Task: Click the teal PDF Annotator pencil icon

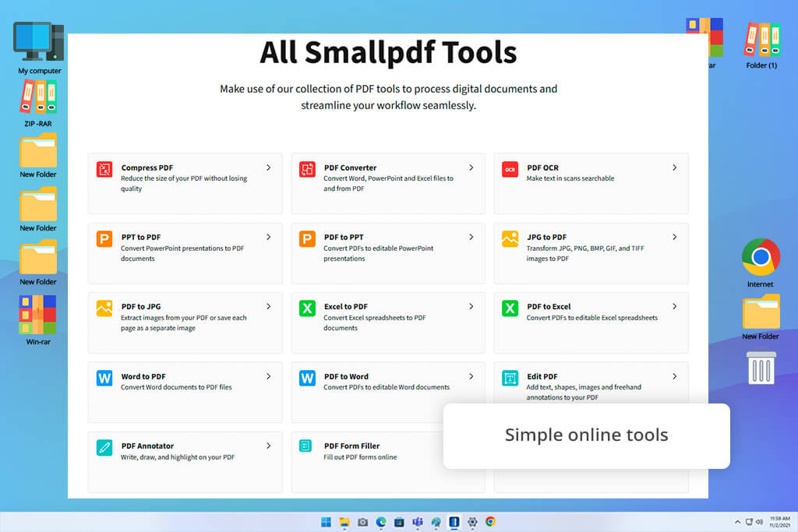Action: point(104,448)
